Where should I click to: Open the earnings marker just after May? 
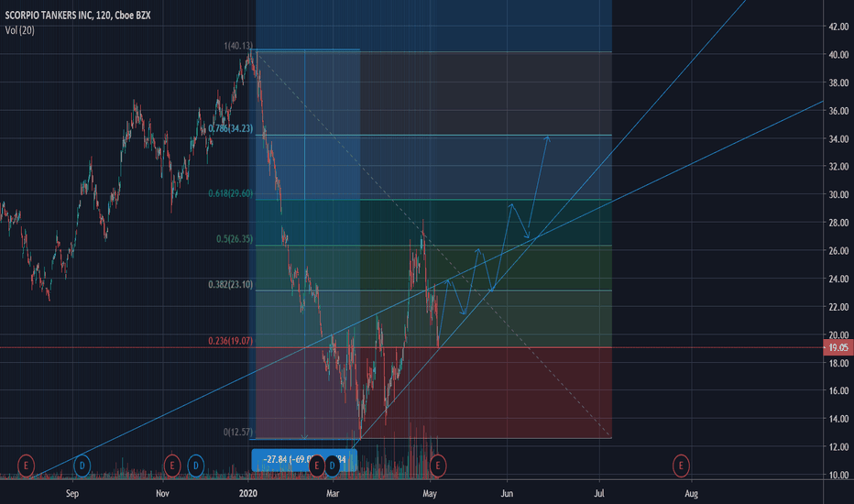coord(438,466)
